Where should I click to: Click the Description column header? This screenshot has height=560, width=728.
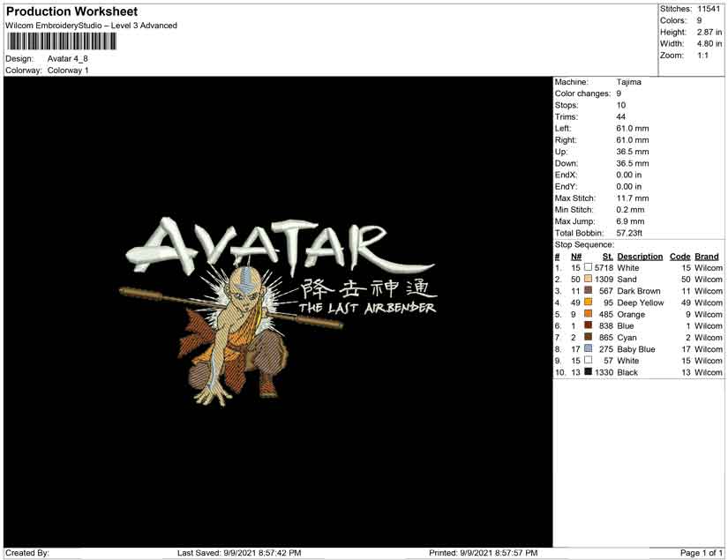click(641, 257)
